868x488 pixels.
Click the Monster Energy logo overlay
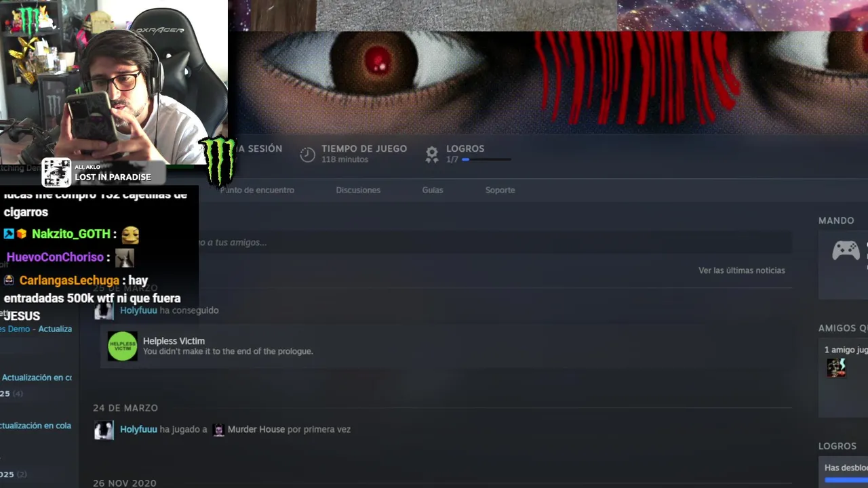click(218, 161)
